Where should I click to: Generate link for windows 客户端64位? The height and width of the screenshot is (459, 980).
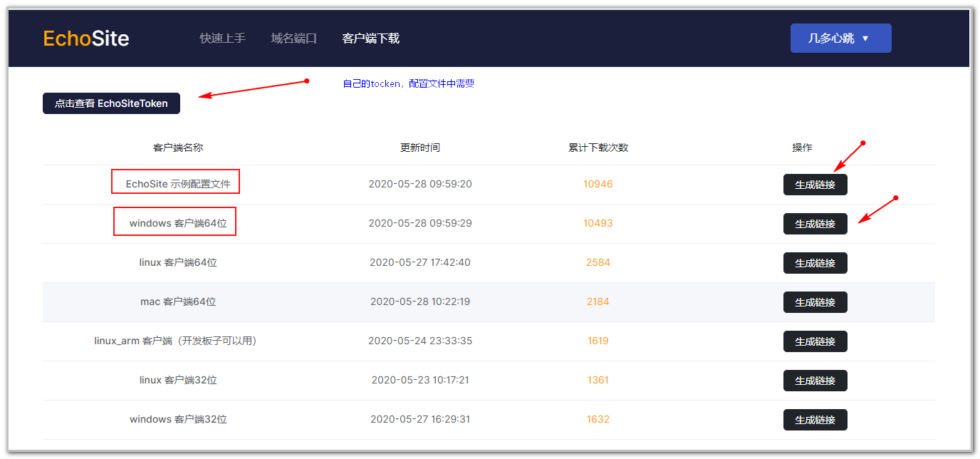(815, 224)
